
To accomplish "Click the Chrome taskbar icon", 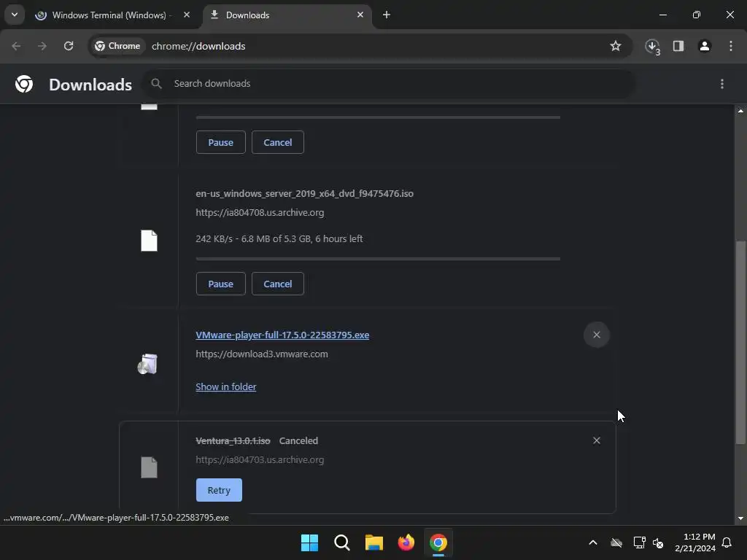I will click(x=438, y=542).
